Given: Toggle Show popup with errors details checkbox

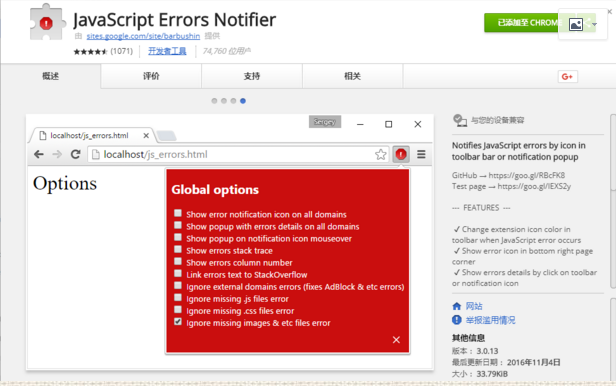Looking at the screenshot, I should [x=178, y=225].
